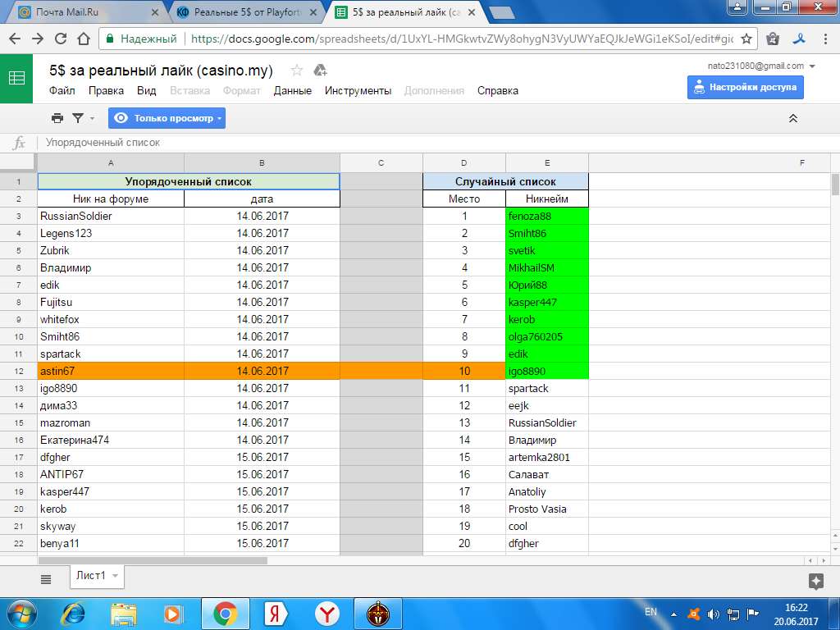Open the account email dropdown
Screen dimensions: 840x630
point(812,66)
